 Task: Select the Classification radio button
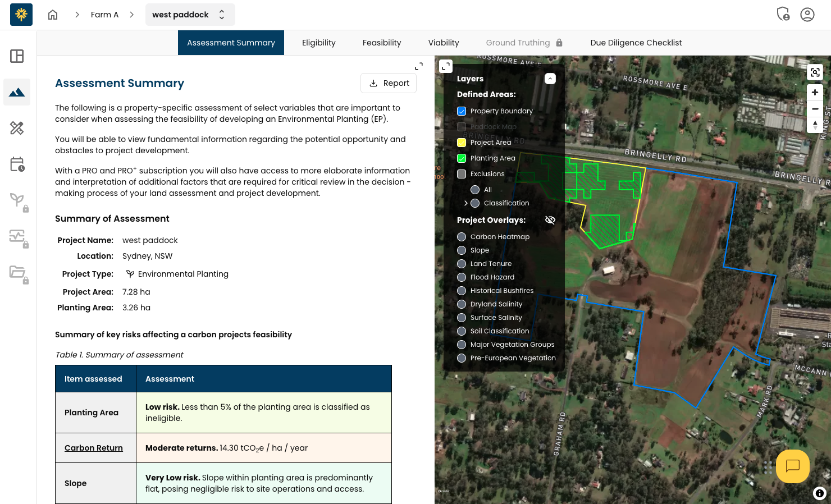tap(475, 203)
